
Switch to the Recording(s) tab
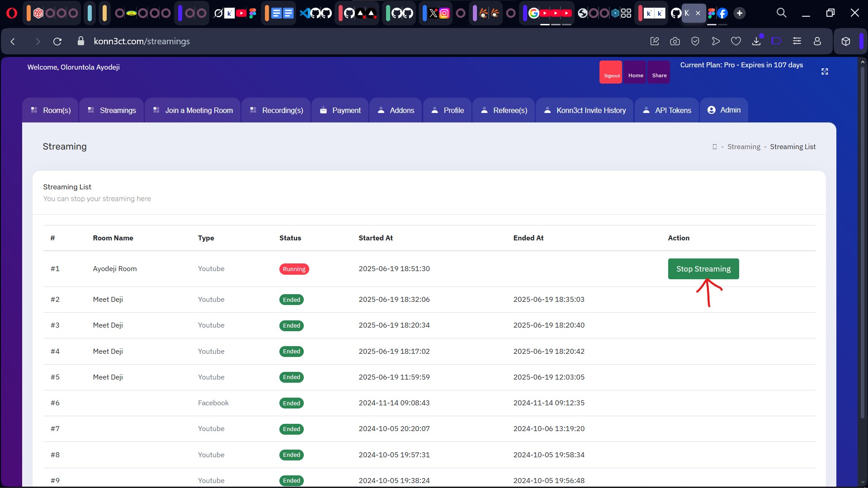pos(277,110)
